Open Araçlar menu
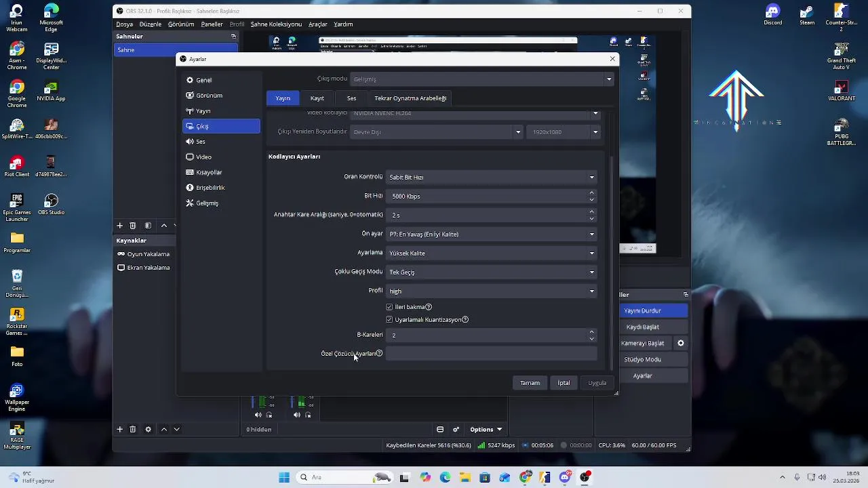The height and width of the screenshot is (488, 868). point(318,24)
